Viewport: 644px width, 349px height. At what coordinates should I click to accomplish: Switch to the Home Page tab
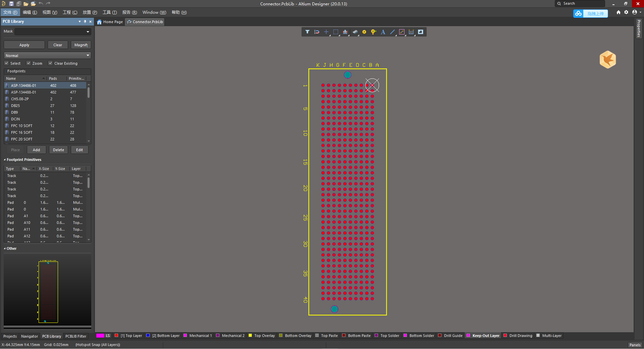tap(110, 22)
